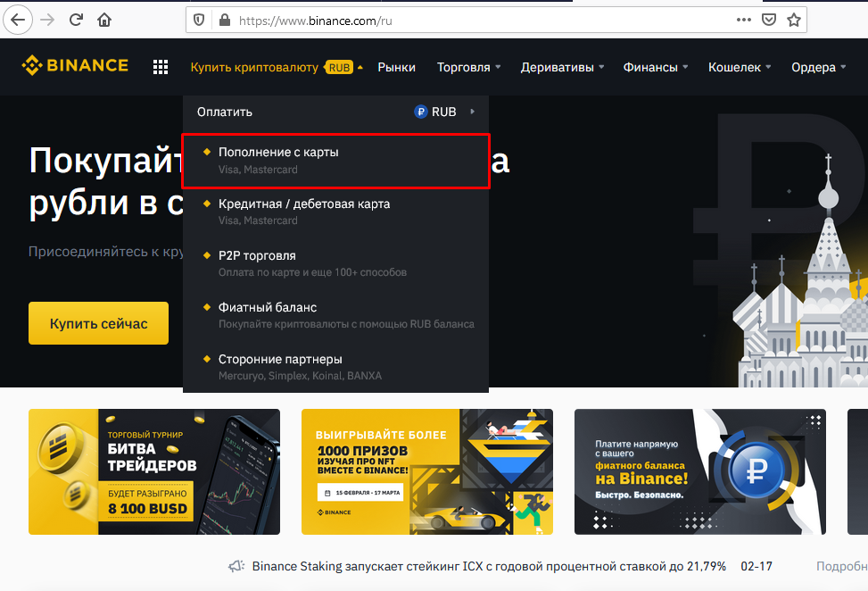
Task: Bookmark this page with the star icon
Action: point(794,21)
